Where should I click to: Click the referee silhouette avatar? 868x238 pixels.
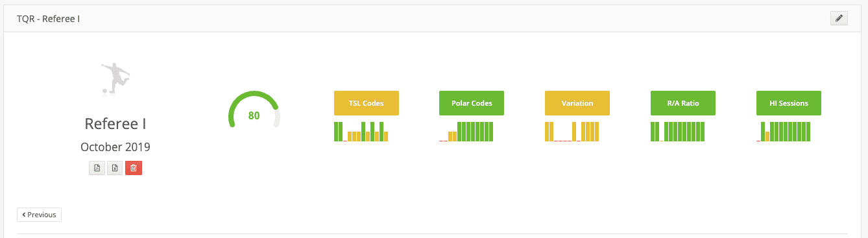pos(115,78)
